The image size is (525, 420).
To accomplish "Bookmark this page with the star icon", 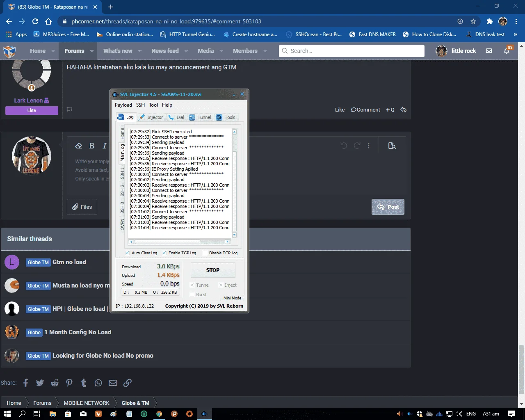I will (x=473, y=21).
